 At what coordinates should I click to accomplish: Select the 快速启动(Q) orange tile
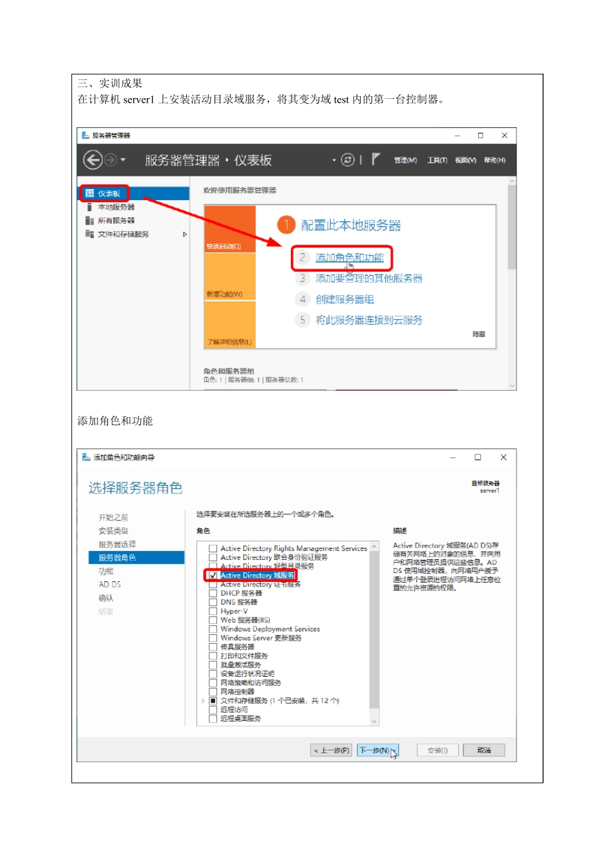point(230,229)
